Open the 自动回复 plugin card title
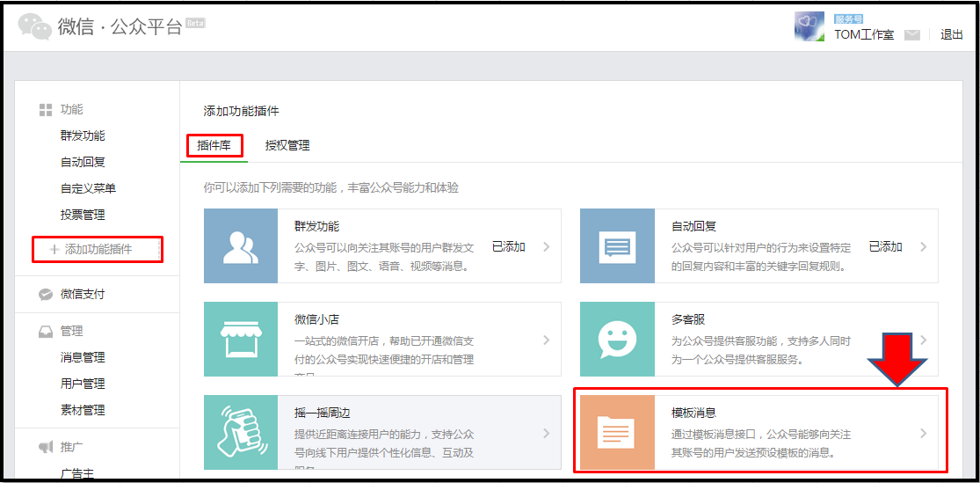This screenshot has width=980, height=483. [x=693, y=226]
